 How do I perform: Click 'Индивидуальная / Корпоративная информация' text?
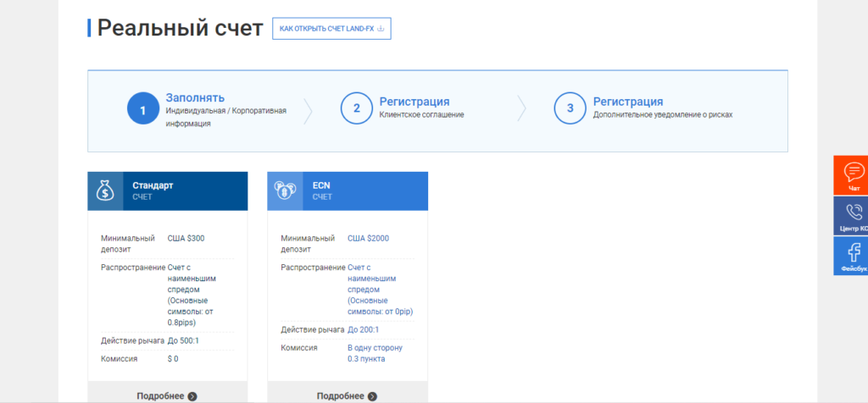pos(225,117)
